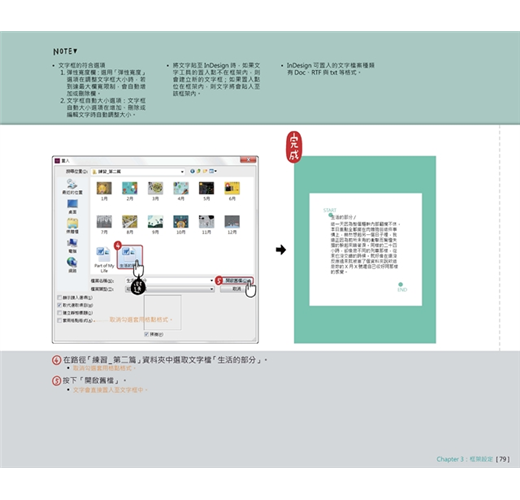Image resolution: width=520 pixels, height=500 pixels.
Task: Open Recent Places icon in dialog sidebar
Action: (x=72, y=187)
